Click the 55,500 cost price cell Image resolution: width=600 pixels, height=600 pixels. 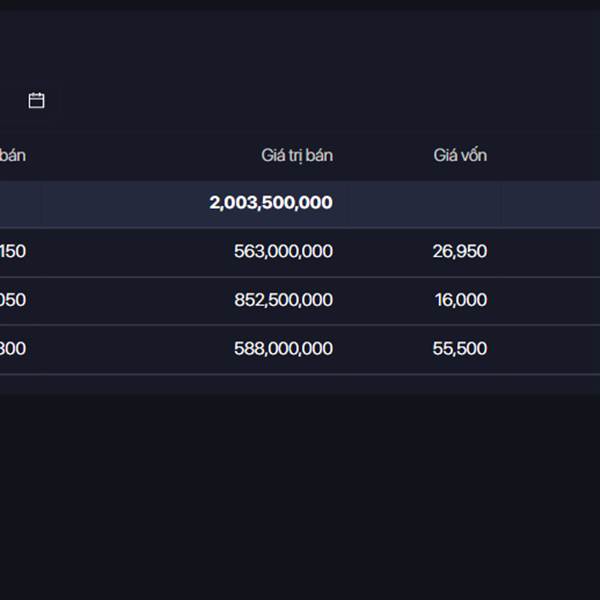coord(460,349)
